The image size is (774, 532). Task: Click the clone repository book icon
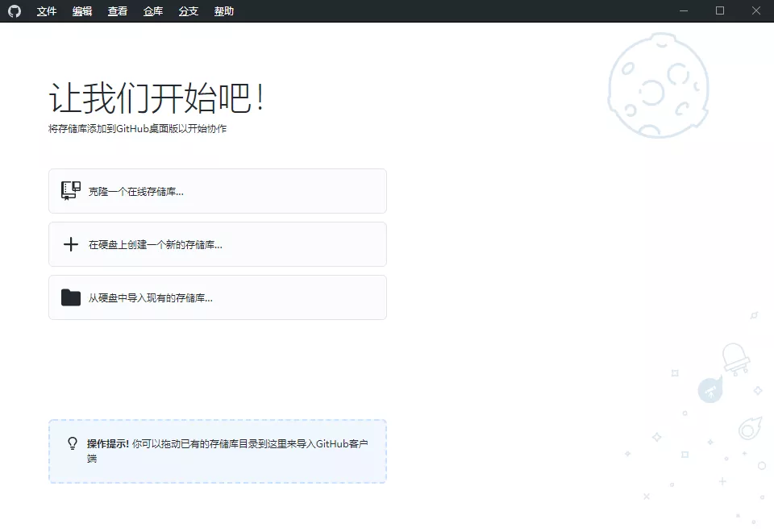[x=70, y=190]
